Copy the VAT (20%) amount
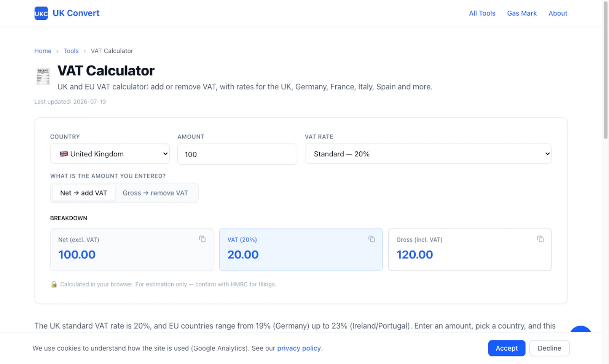The height and width of the screenshot is (364, 609). click(371, 239)
